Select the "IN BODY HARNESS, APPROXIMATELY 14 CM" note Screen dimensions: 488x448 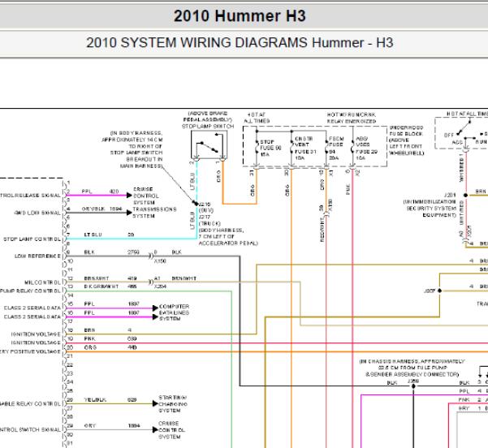tap(132, 149)
